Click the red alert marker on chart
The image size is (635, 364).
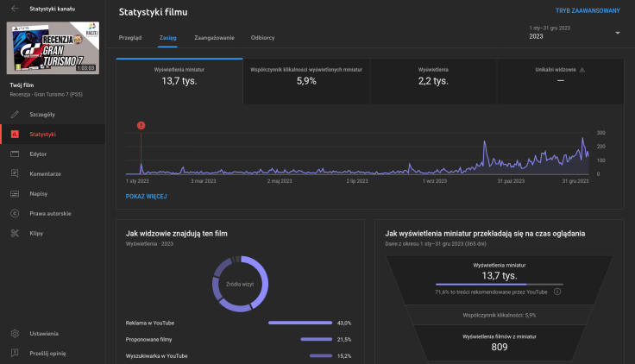[x=141, y=125]
